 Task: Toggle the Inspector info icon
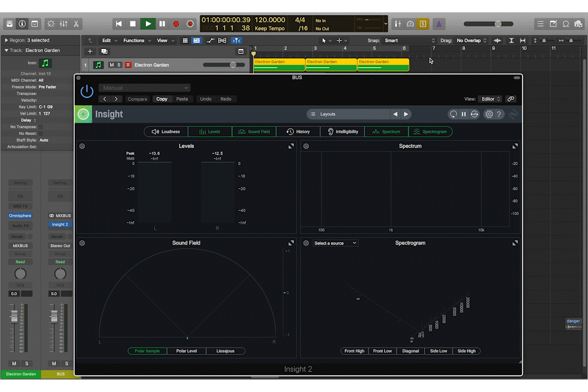[22, 24]
